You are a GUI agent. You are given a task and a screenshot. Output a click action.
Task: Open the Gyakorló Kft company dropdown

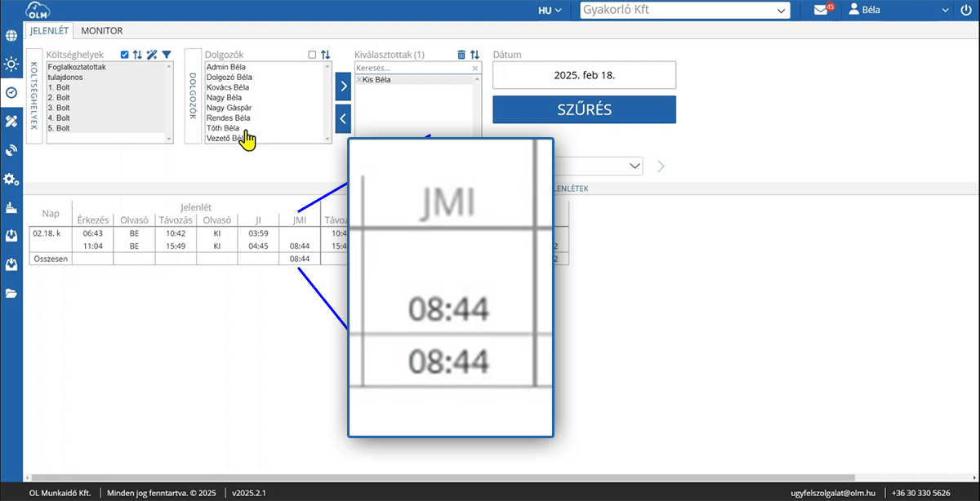tap(685, 11)
